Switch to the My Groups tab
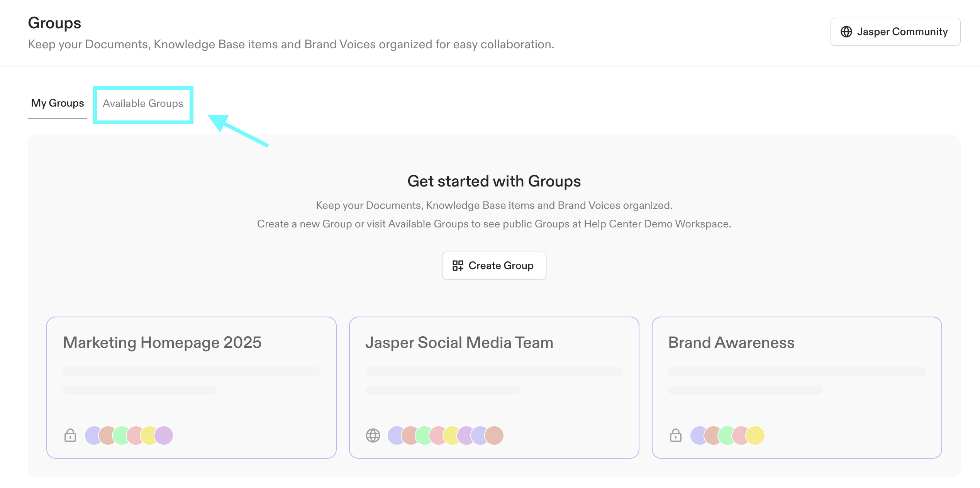 tap(58, 103)
